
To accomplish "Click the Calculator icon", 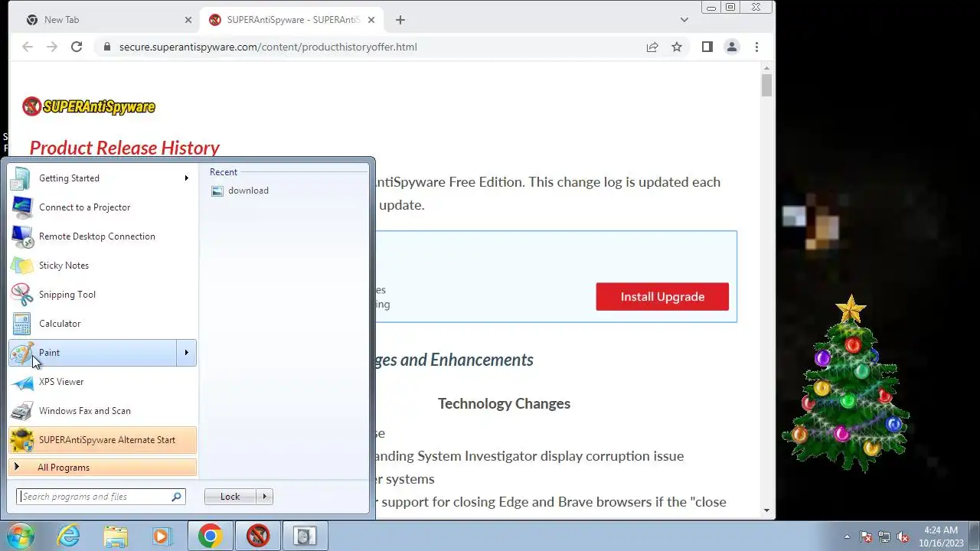I will click(x=22, y=324).
